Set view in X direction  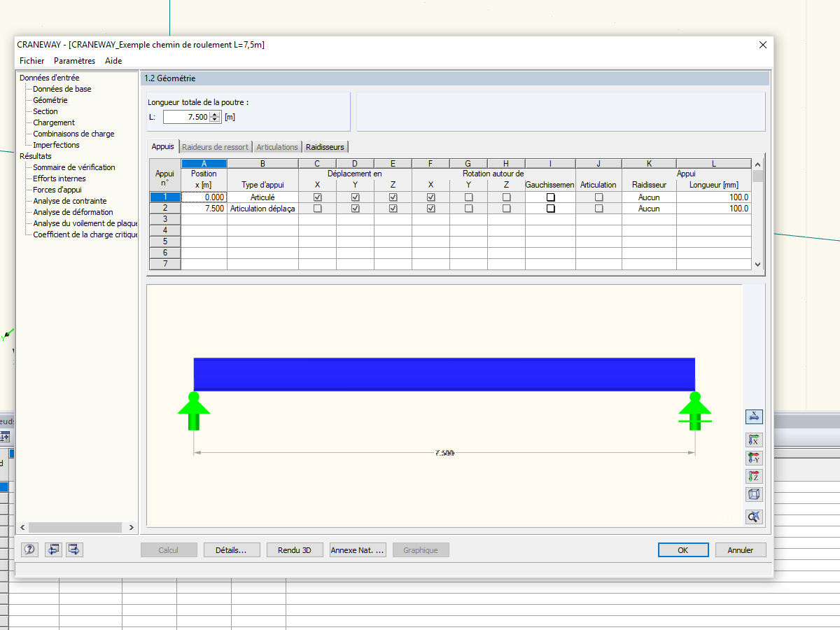[754, 440]
